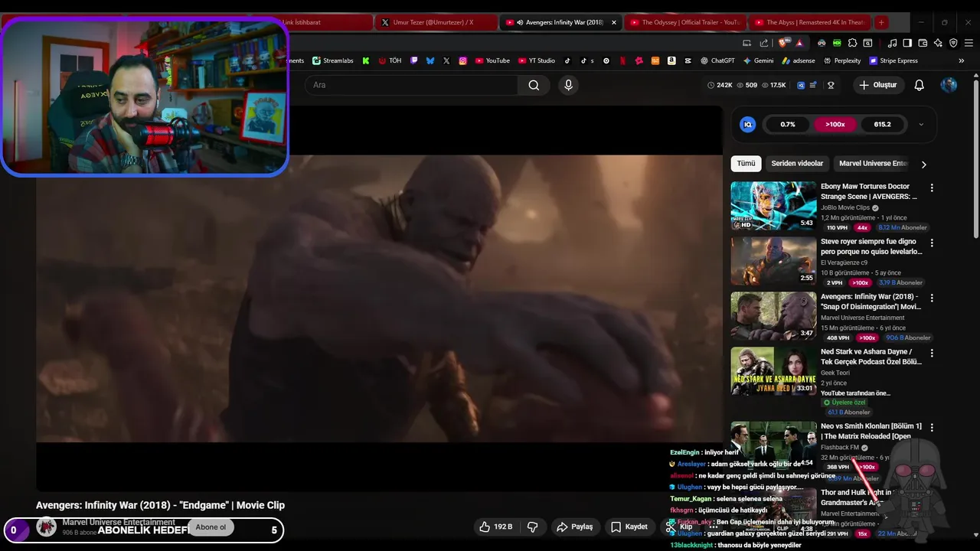Image resolution: width=980 pixels, height=551 pixels.
Task: Open Marvel Universe Entertainment channel avatar
Action: pos(47,527)
